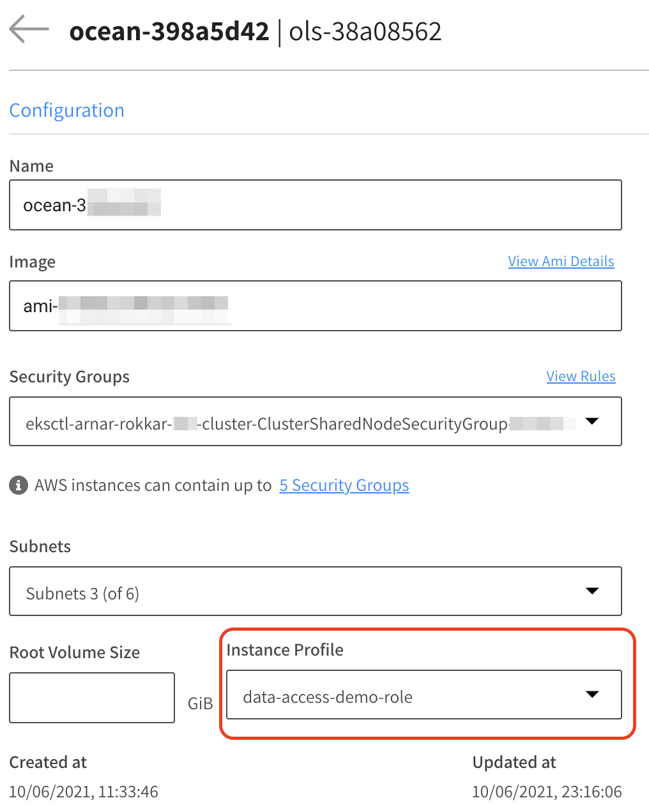Screen dimensions: 649x812
Task: Click the info icon beside AWS instances note
Action: (19, 485)
